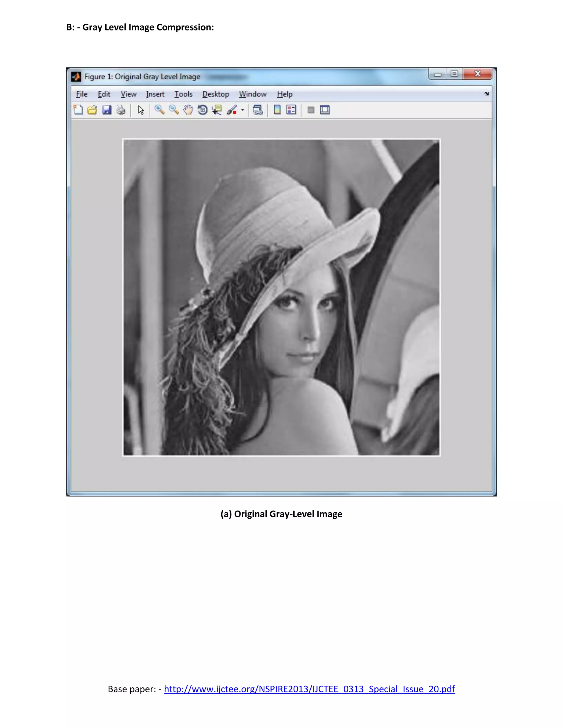Open the Insert menu
This screenshot has width=563, height=728.
coord(155,94)
